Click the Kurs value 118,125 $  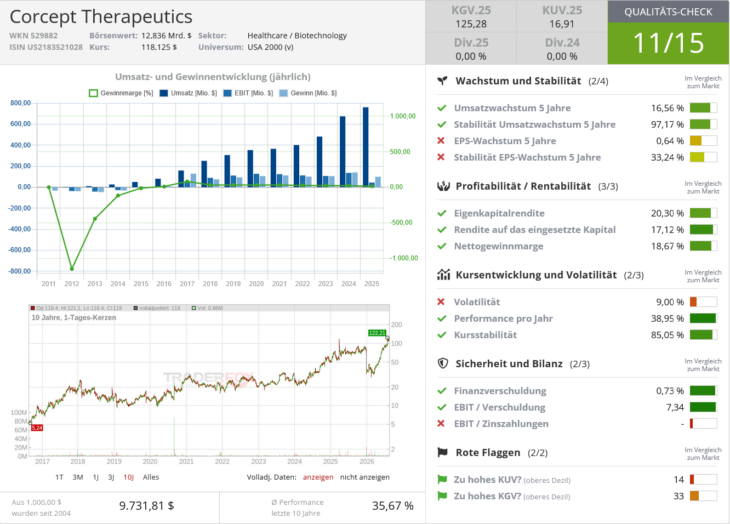(159, 47)
